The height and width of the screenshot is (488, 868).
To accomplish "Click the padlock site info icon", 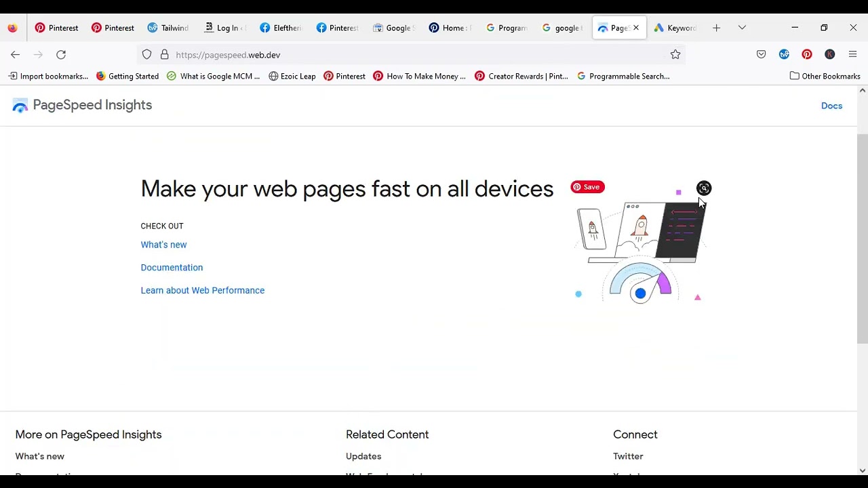I will (164, 55).
